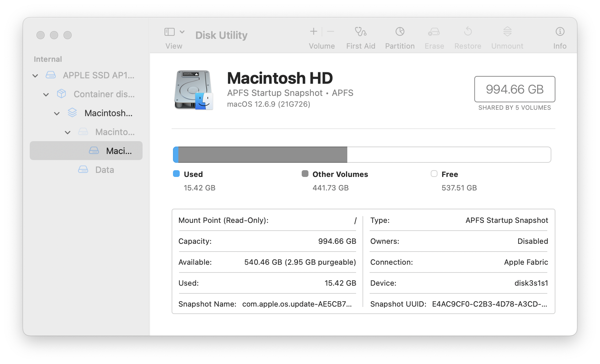Click the SHARED BY 5 VOLUMES label
600x364 pixels.
tap(515, 108)
